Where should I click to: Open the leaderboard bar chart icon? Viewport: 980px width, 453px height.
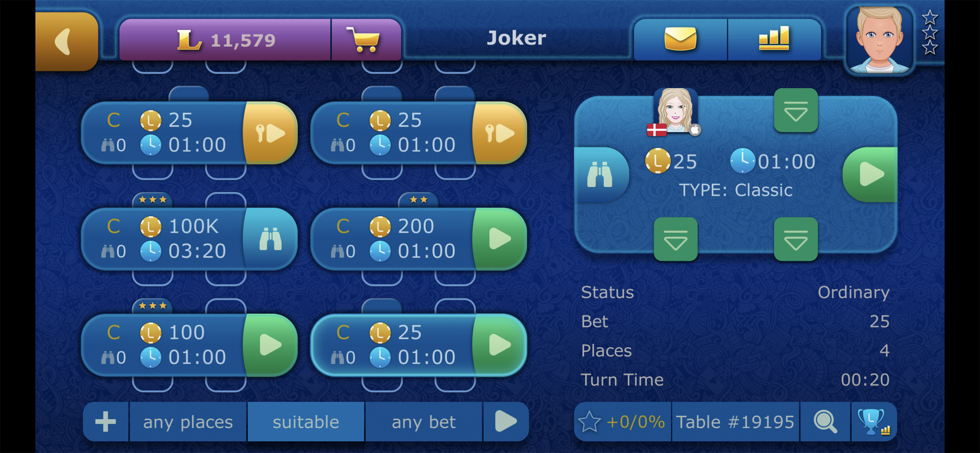tap(774, 40)
